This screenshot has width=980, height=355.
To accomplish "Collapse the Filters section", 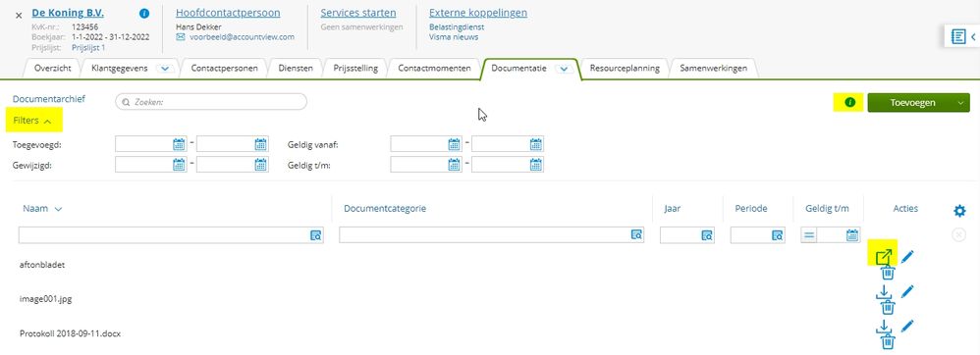I will point(31,121).
